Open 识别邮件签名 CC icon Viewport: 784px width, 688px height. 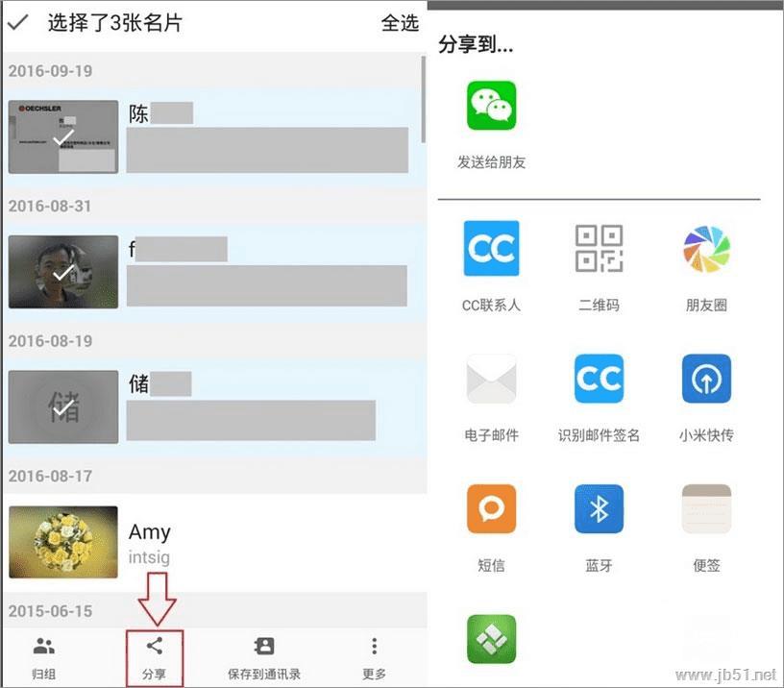tap(599, 379)
